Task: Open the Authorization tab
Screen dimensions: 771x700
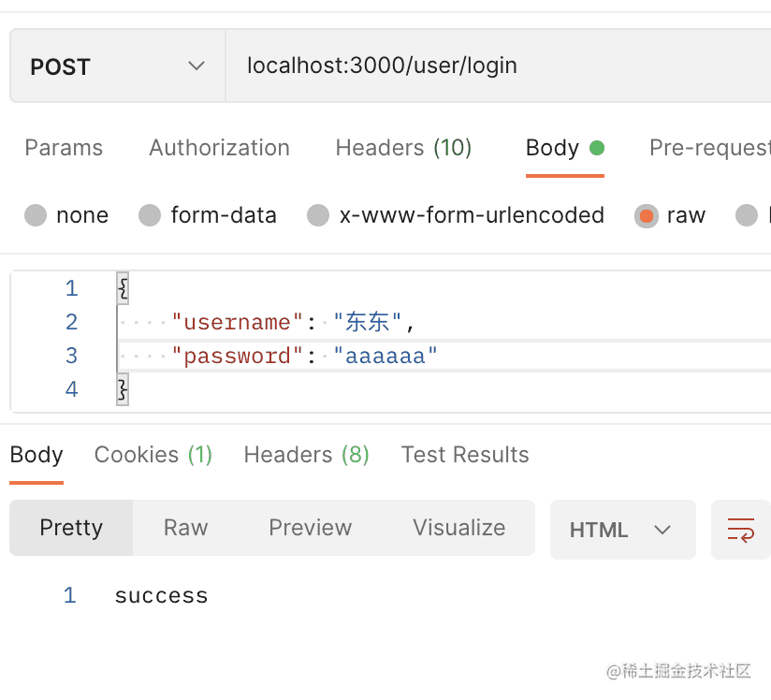Action: coord(219,148)
